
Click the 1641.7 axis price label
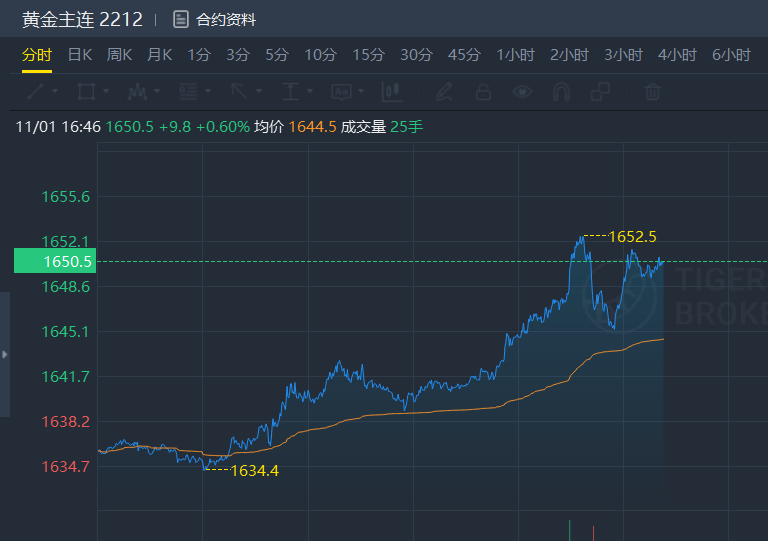(x=66, y=377)
